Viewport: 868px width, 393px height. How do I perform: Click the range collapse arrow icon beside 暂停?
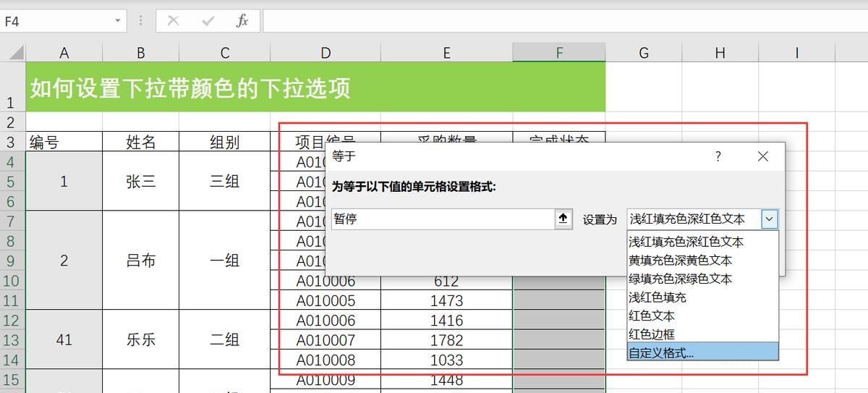coord(564,219)
